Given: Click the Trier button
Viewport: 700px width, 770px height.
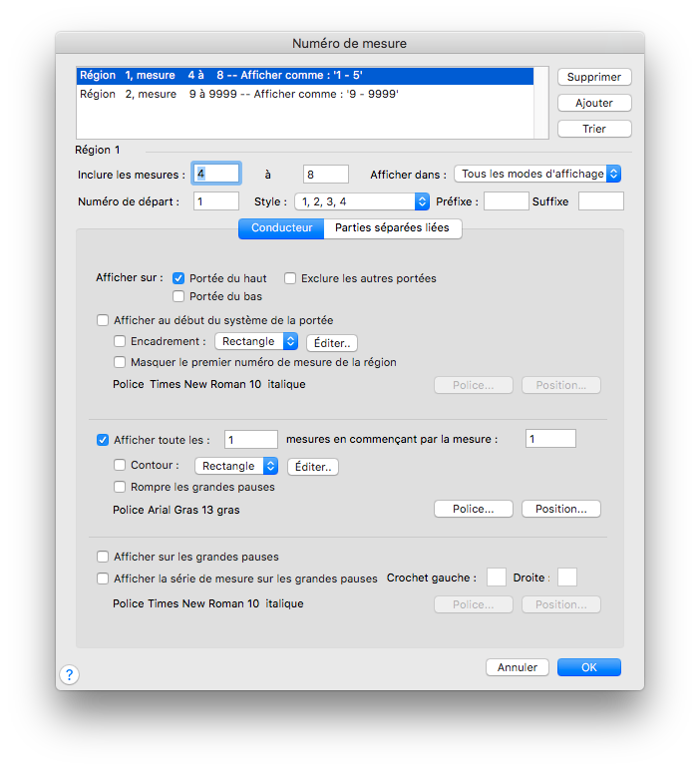Looking at the screenshot, I should coord(594,129).
